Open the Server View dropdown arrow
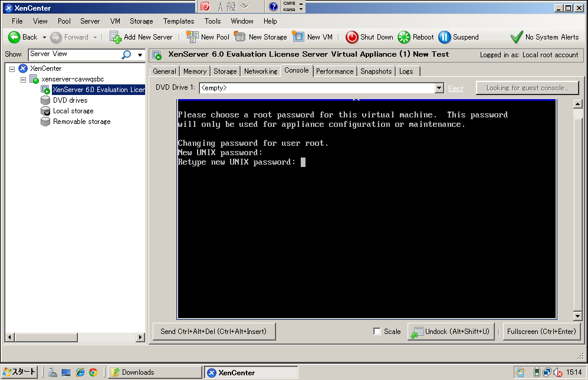The height and width of the screenshot is (380, 588). click(140, 55)
